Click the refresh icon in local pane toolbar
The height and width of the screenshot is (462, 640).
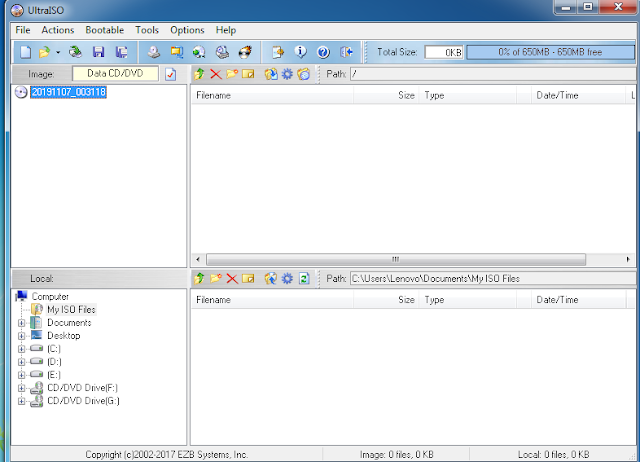pyautogui.click(x=304, y=278)
